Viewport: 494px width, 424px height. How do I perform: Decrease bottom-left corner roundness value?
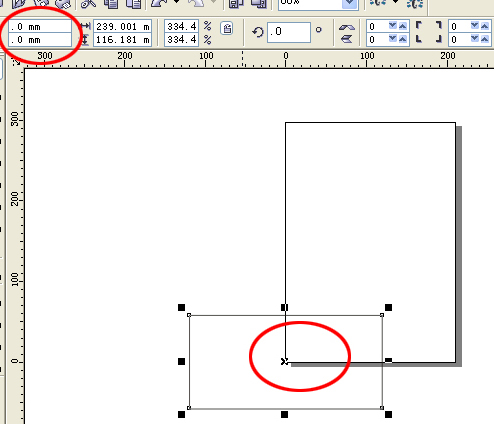[x=393, y=39]
